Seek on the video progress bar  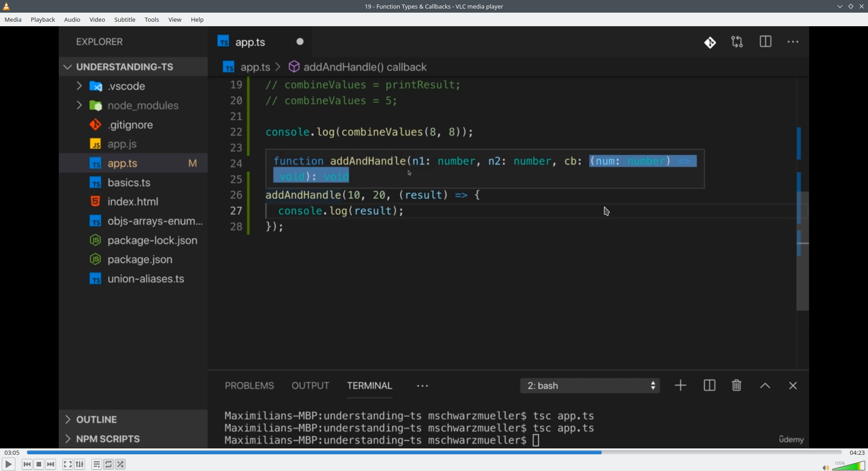434,452
